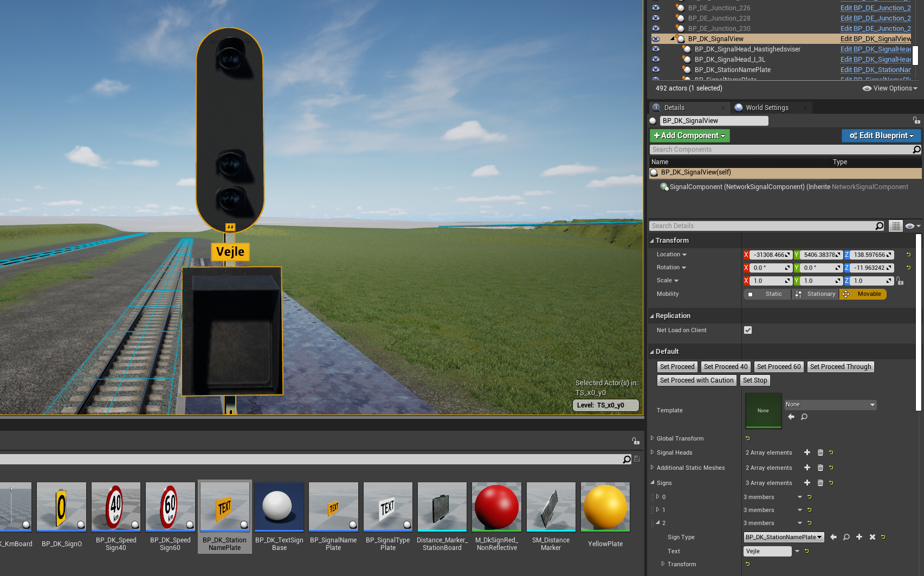Screen dimensions: 924x576
Task: Reset Location to default with yellow arrow
Action: point(908,255)
